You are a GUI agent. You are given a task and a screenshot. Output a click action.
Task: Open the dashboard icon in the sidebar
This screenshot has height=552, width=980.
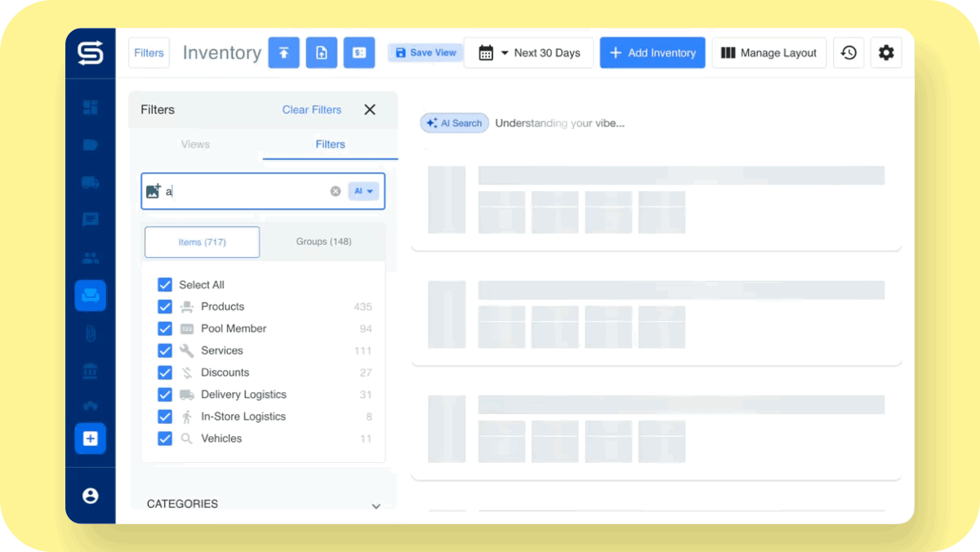point(90,107)
